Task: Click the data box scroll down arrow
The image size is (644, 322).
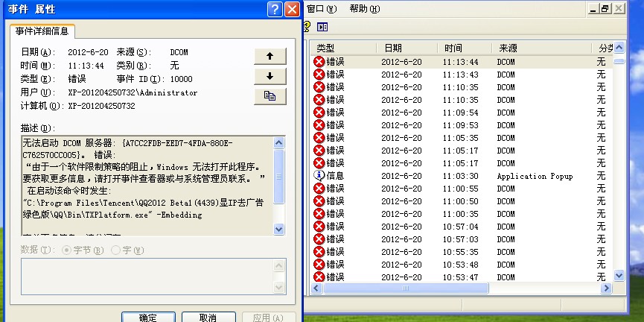Action: [279, 287]
